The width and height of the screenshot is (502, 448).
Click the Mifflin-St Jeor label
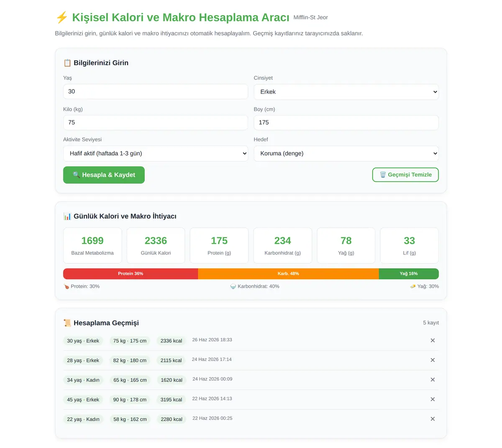pyautogui.click(x=311, y=18)
